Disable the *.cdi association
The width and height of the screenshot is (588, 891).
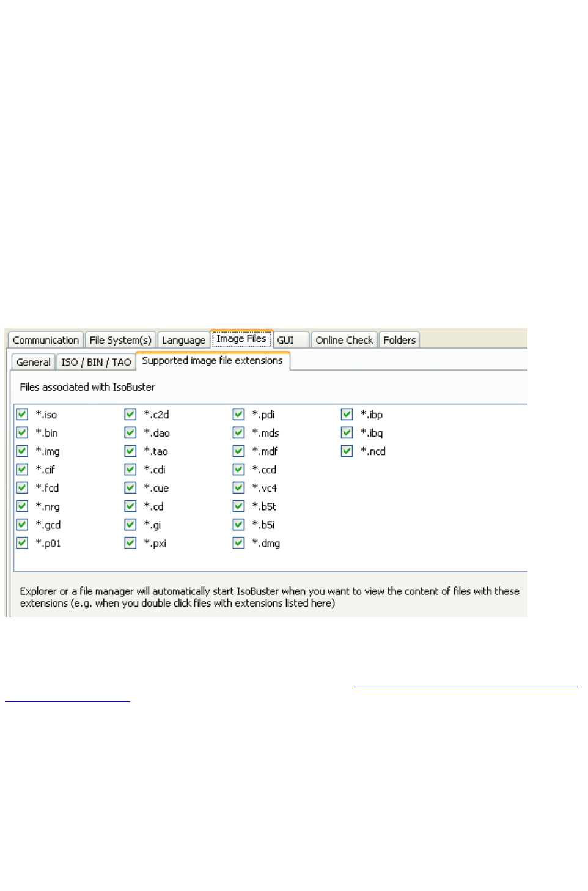[x=130, y=469]
